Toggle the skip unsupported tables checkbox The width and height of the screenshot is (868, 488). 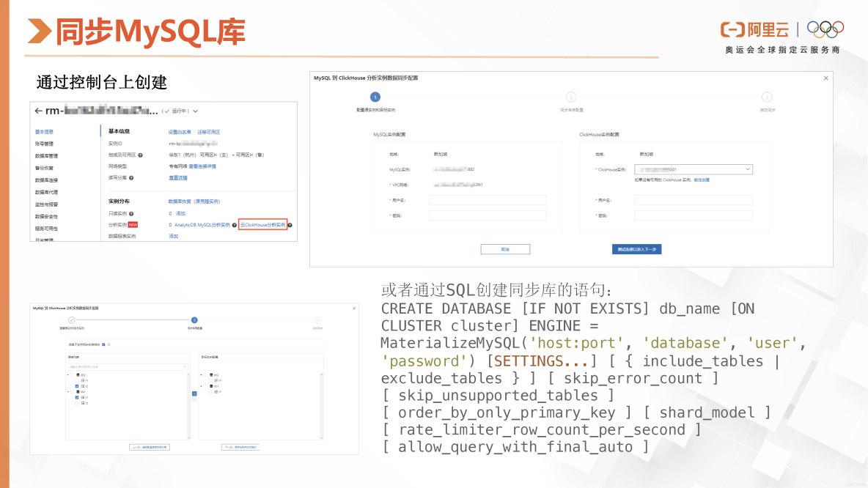pos(103,344)
